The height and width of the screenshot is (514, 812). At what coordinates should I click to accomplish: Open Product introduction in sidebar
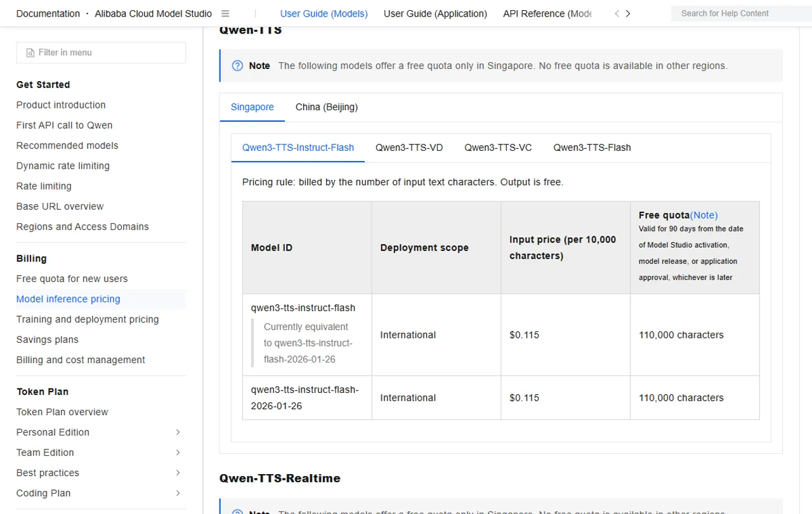pyautogui.click(x=61, y=105)
